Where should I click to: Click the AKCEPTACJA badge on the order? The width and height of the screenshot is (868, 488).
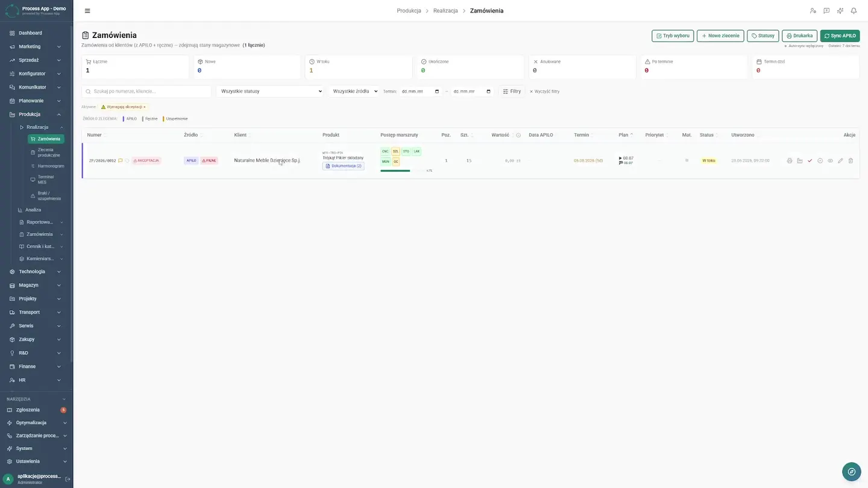(x=146, y=161)
